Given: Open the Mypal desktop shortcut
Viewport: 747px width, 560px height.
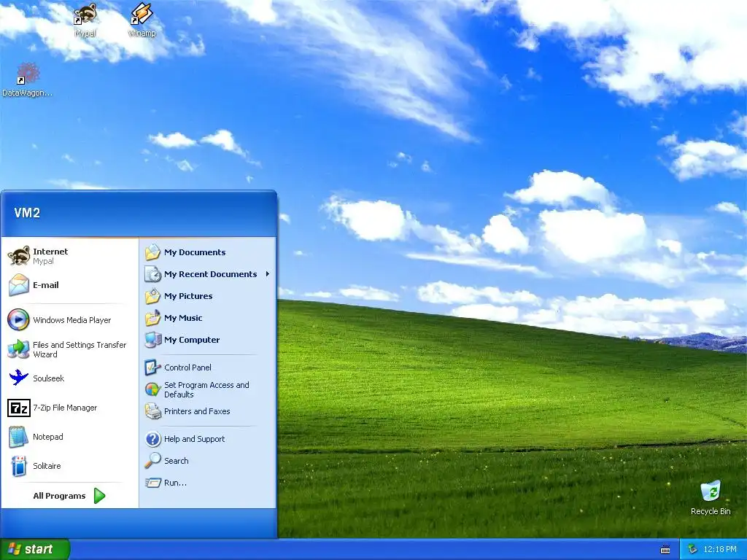Looking at the screenshot, I should coord(85,20).
